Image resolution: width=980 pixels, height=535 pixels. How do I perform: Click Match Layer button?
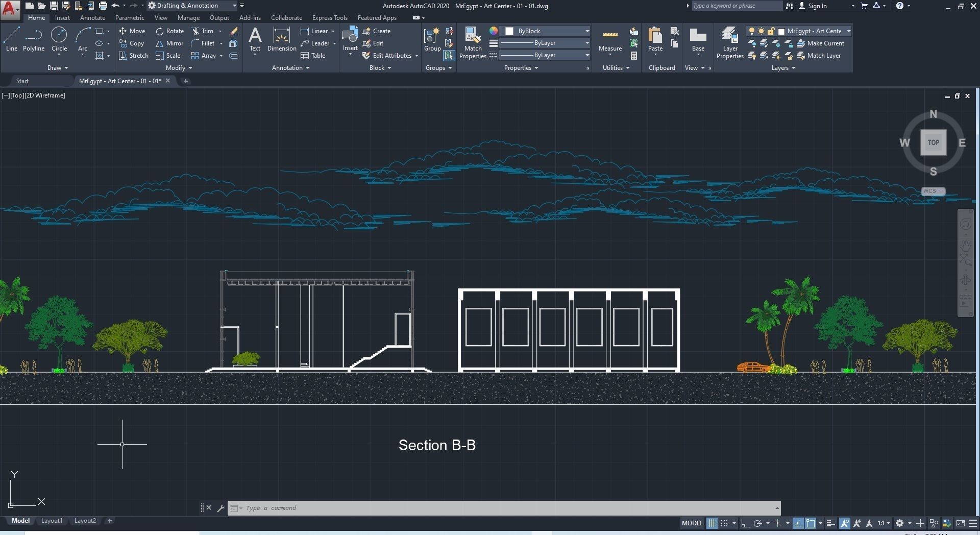click(x=819, y=56)
